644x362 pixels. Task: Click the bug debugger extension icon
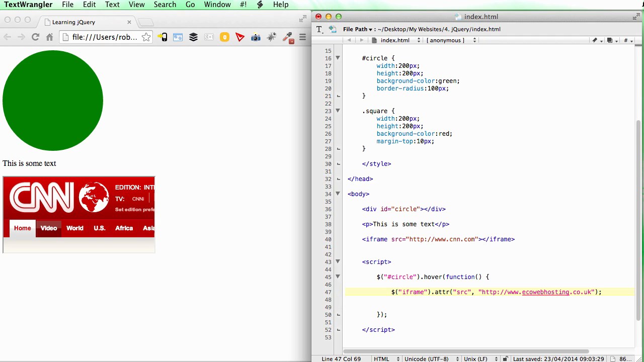(x=271, y=37)
